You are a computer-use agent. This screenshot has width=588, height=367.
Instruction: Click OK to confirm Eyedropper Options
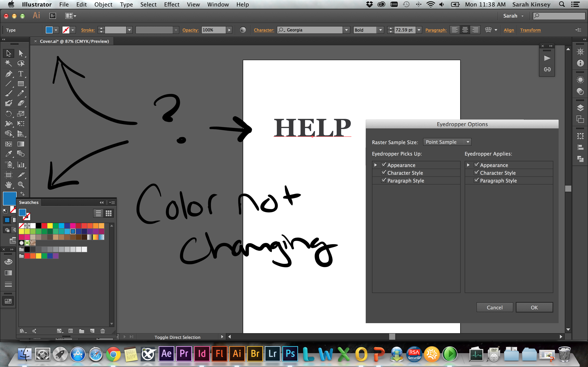point(533,307)
